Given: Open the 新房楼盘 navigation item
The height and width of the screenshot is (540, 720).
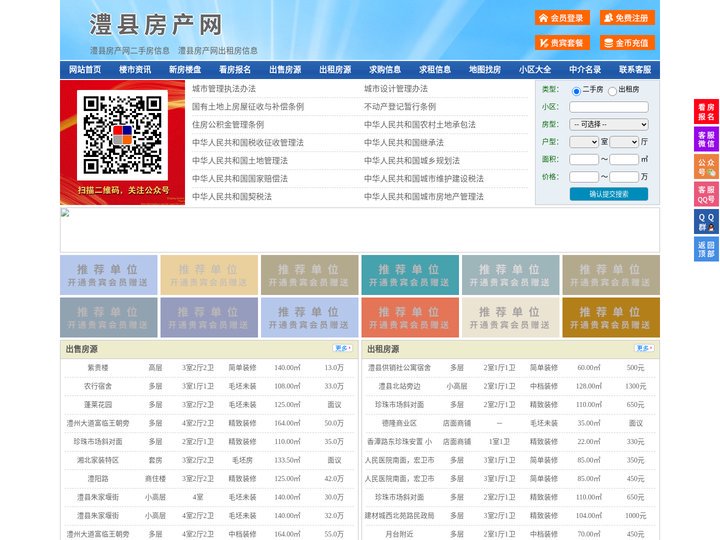Looking at the screenshot, I should [185, 69].
